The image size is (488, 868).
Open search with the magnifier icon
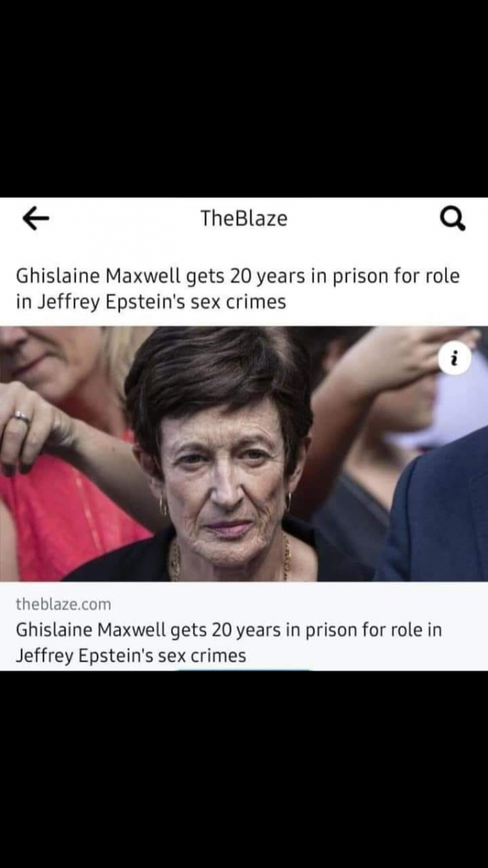(x=453, y=218)
